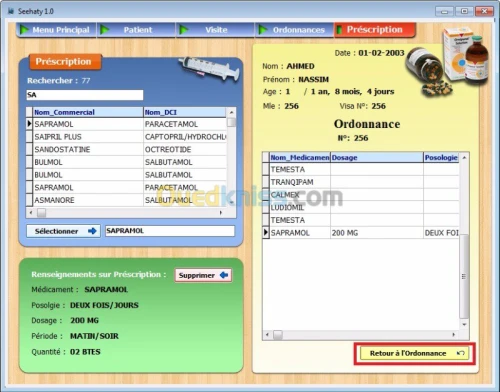Click left arrow of medication list horizontal scrollbar
500x392 pixels.
pos(31,213)
